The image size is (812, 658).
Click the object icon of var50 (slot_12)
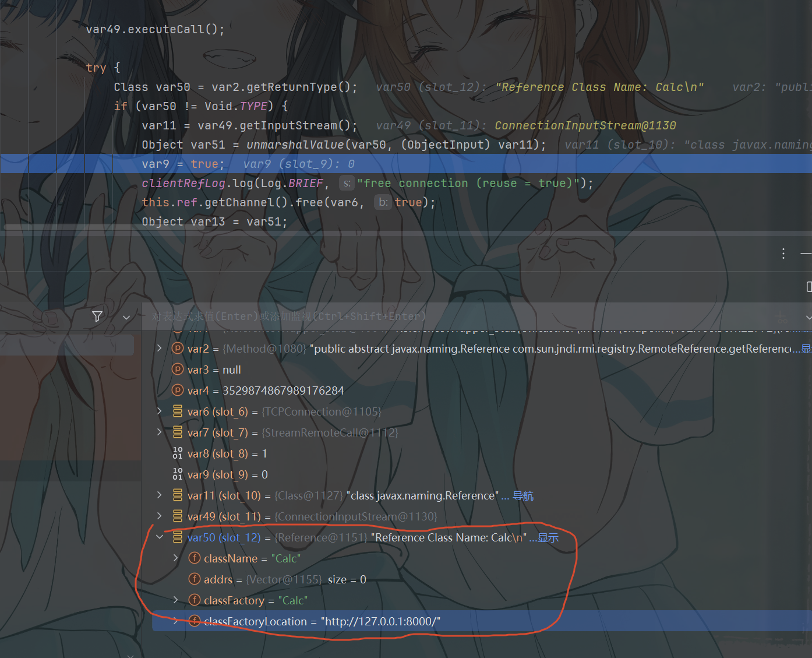click(178, 537)
